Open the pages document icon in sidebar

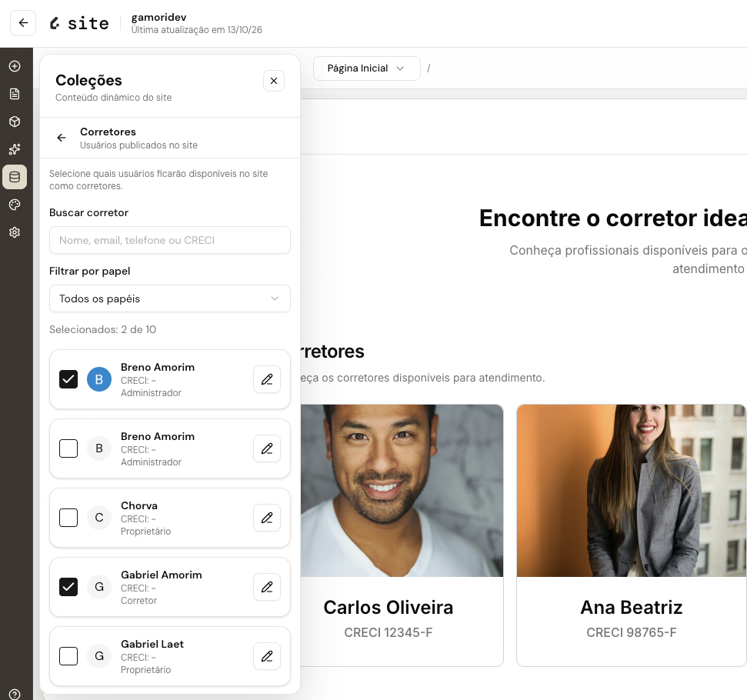15,94
